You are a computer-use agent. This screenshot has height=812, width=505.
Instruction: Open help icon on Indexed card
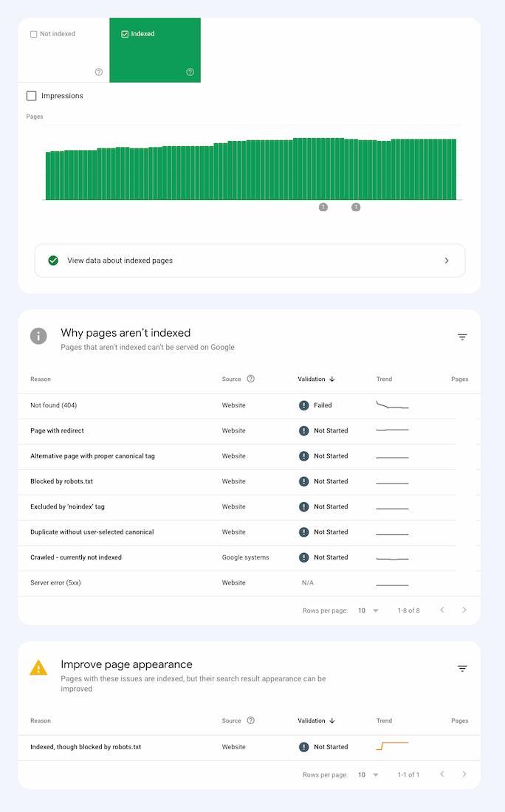pyautogui.click(x=190, y=72)
